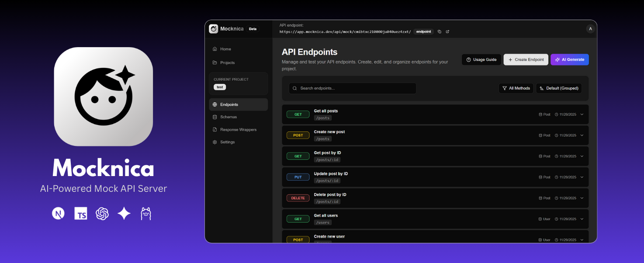Open the Default (Grouped) sort dropdown

tap(559, 88)
